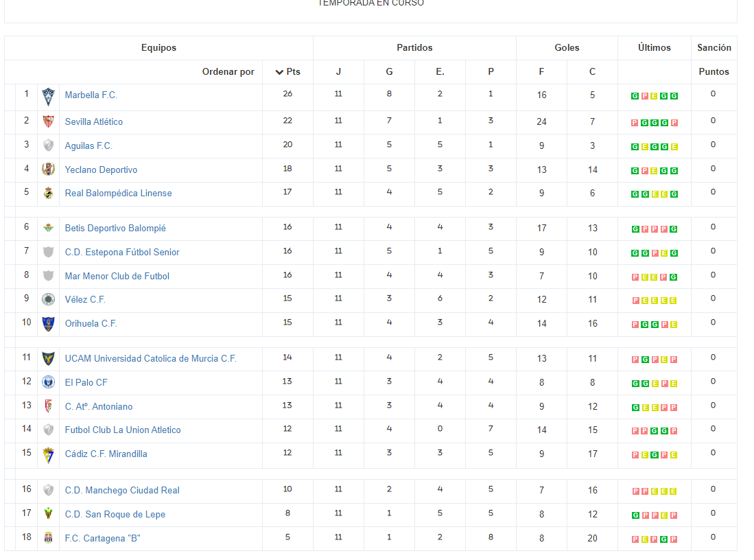754x560 pixels.
Task: Open El Palo CF team link
Action: [86, 382]
